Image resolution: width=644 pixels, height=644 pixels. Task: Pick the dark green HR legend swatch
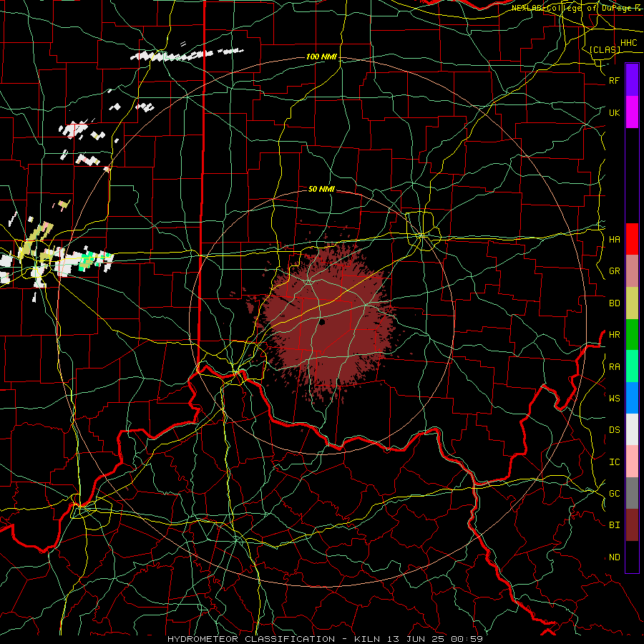point(632,335)
